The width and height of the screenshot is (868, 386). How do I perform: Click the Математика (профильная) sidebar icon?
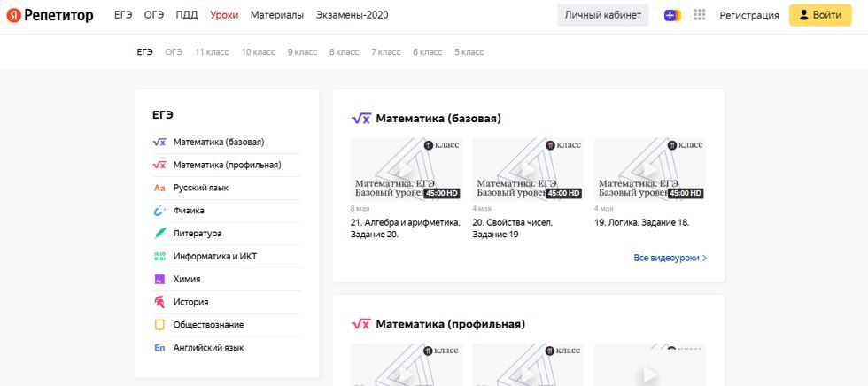(159, 165)
